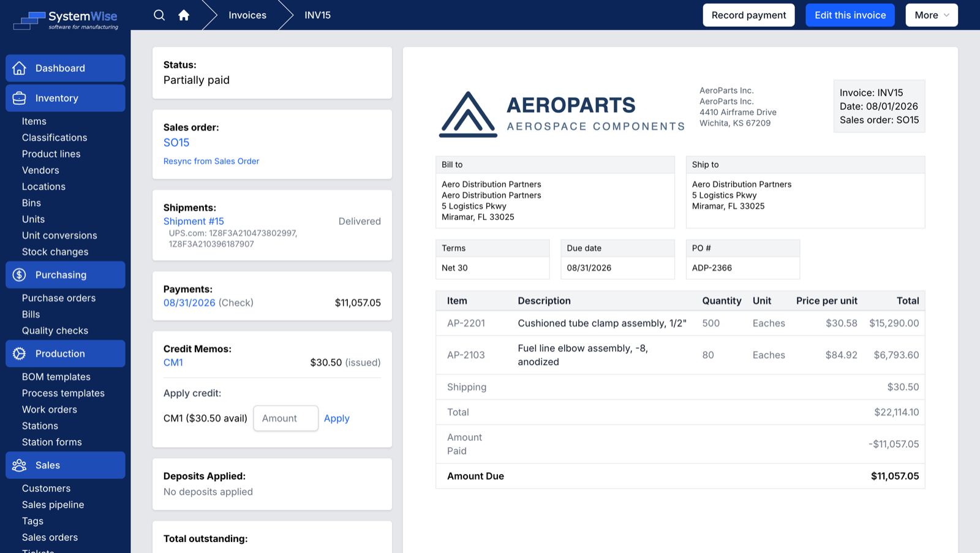Open Dashboard in the sidebar
The image size is (980, 553).
coord(66,68)
